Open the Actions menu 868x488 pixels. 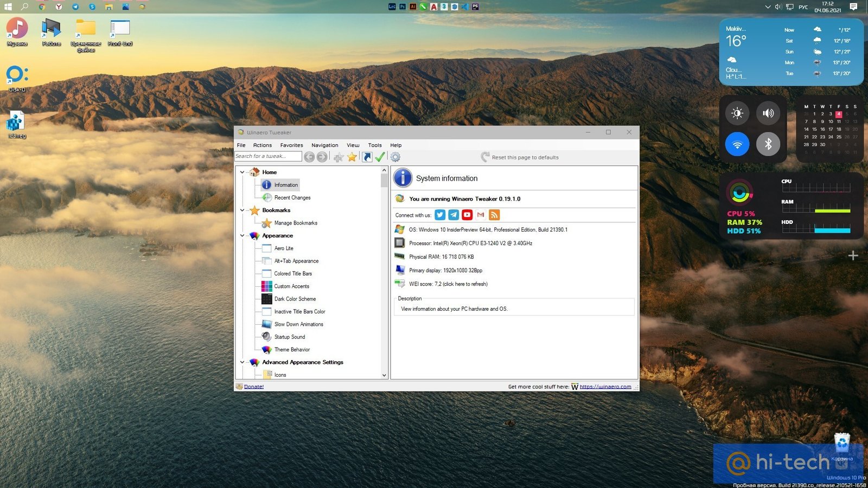click(x=263, y=145)
